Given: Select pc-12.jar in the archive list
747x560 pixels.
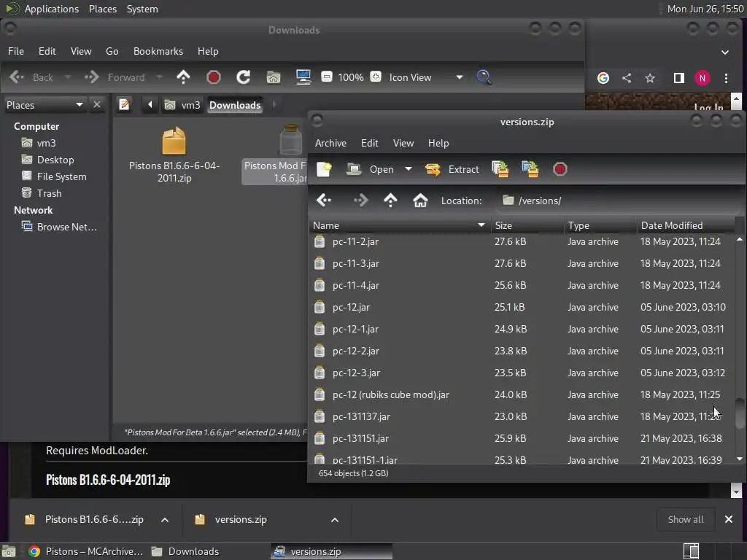Looking at the screenshot, I should click(x=522, y=307).
